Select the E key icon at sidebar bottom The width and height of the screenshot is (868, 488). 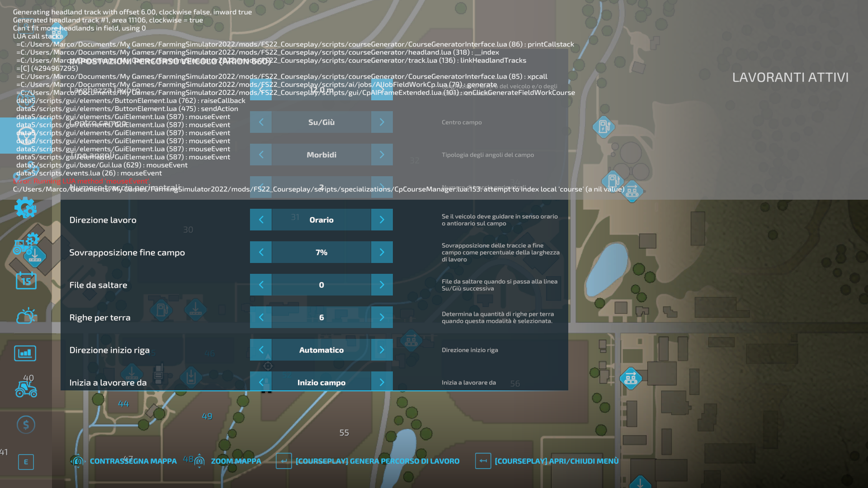pyautogui.click(x=26, y=462)
